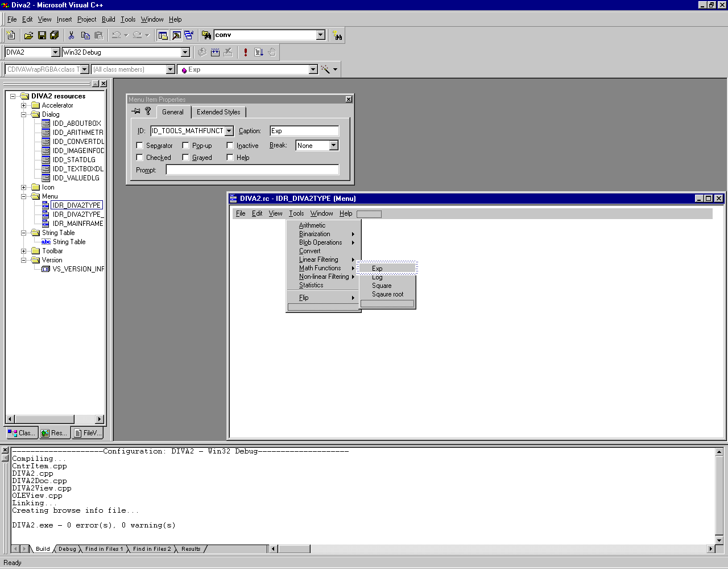
Task: Click the Save All toolbar icon
Action: coord(55,35)
